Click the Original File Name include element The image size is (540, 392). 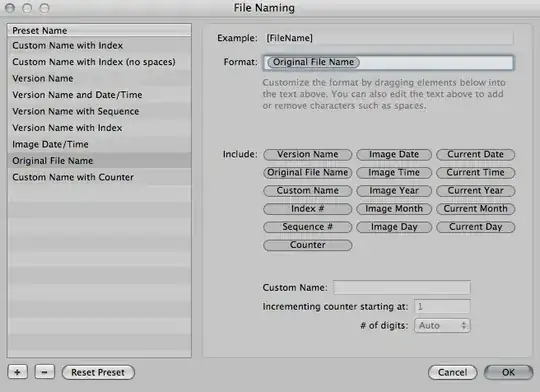coord(308,173)
